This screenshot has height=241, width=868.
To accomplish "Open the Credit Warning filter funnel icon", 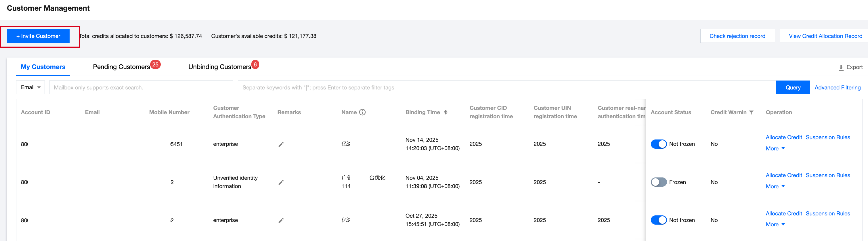I will (751, 112).
